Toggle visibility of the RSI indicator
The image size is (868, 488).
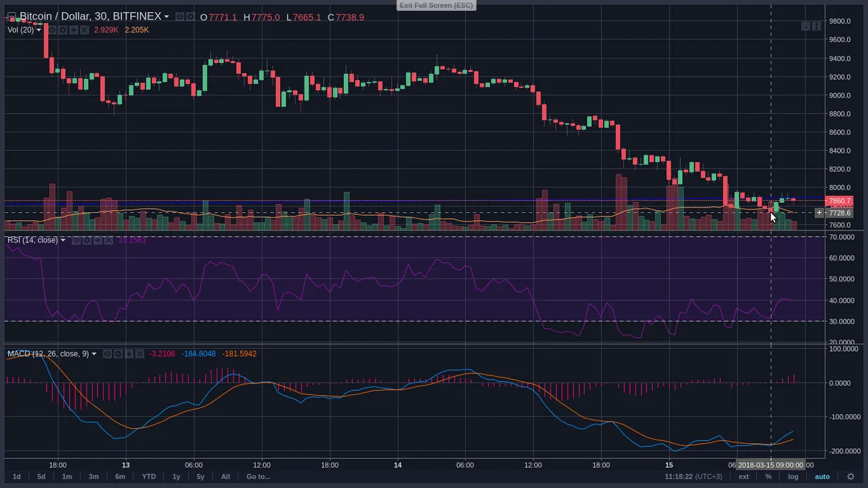[x=77, y=240]
